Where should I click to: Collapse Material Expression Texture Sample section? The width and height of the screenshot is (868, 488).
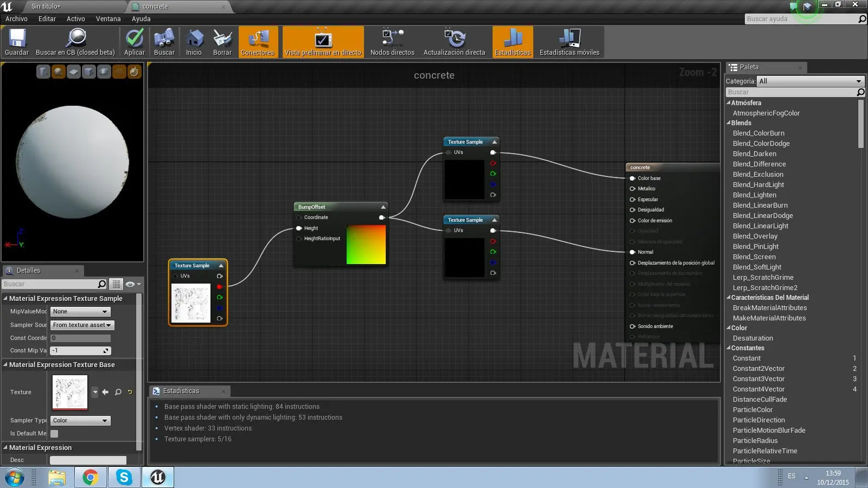click(5, 298)
